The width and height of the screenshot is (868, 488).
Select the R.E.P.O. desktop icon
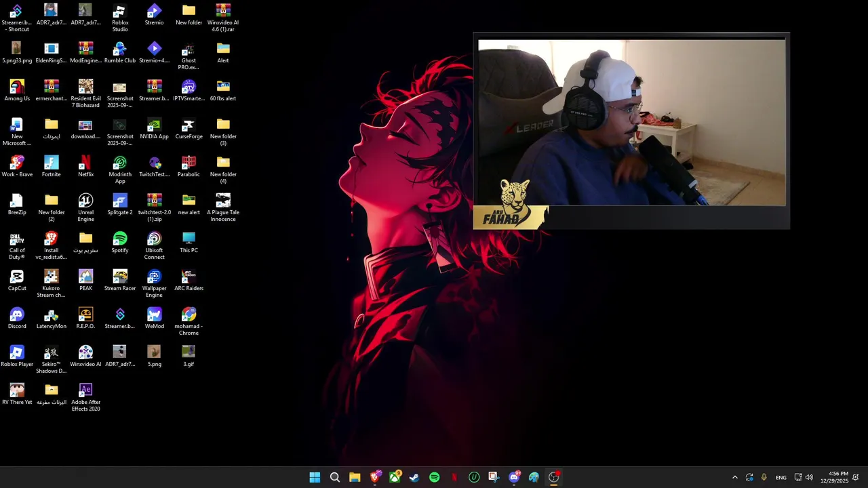85,319
